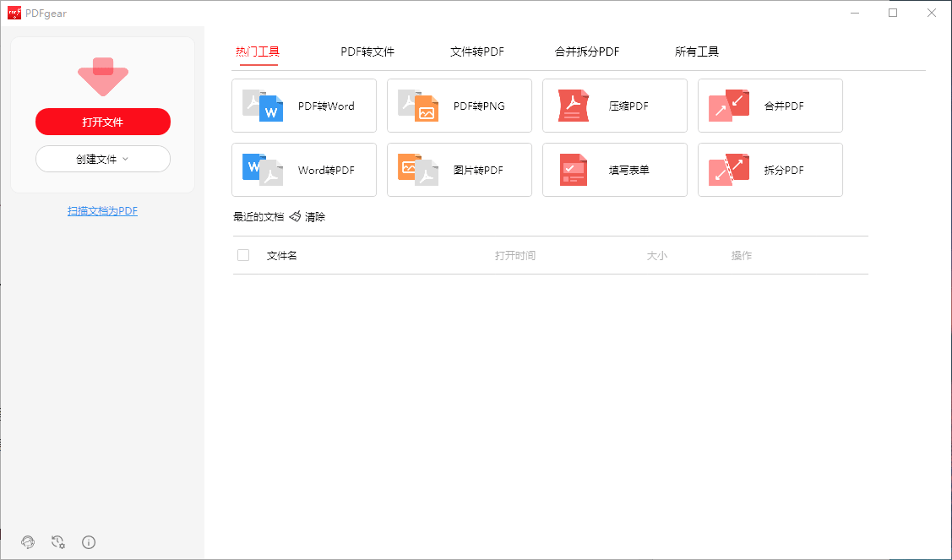Select the 拆分PDF split tool
Viewport: 952px width, 560px height.
point(770,170)
